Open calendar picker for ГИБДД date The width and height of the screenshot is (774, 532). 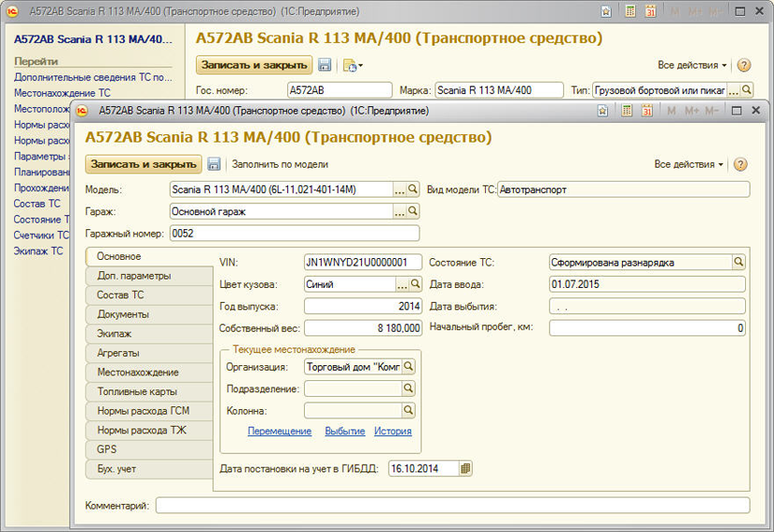point(465,469)
